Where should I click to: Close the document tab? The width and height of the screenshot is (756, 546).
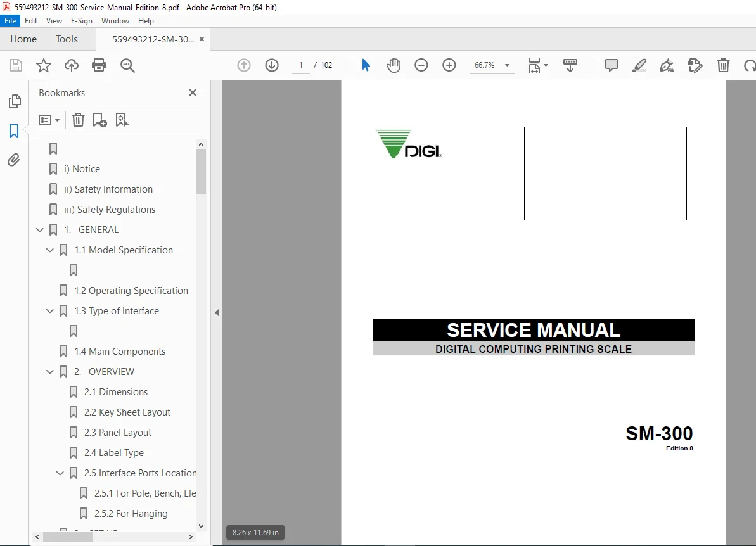pyautogui.click(x=202, y=39)
